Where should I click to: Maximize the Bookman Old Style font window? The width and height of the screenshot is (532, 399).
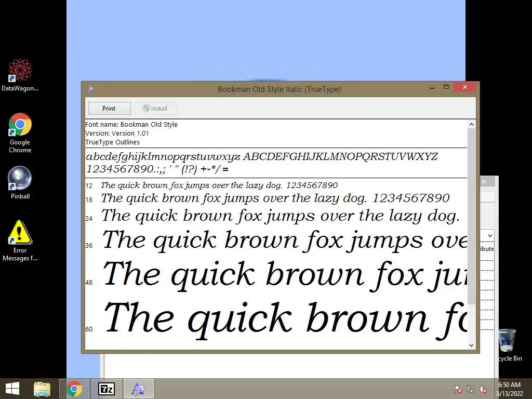point(446,87)
